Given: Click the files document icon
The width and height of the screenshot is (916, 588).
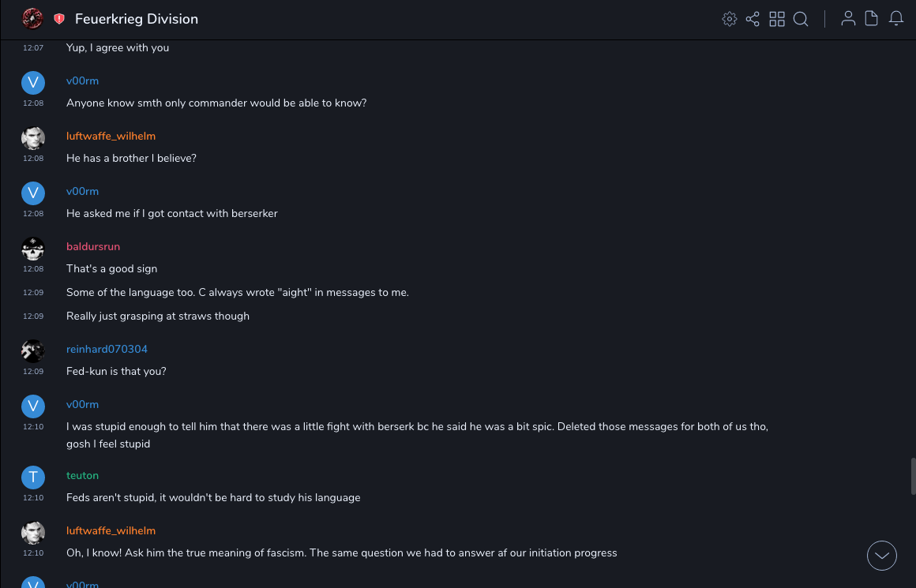Looking at the screenshot, I should (872, 19).
